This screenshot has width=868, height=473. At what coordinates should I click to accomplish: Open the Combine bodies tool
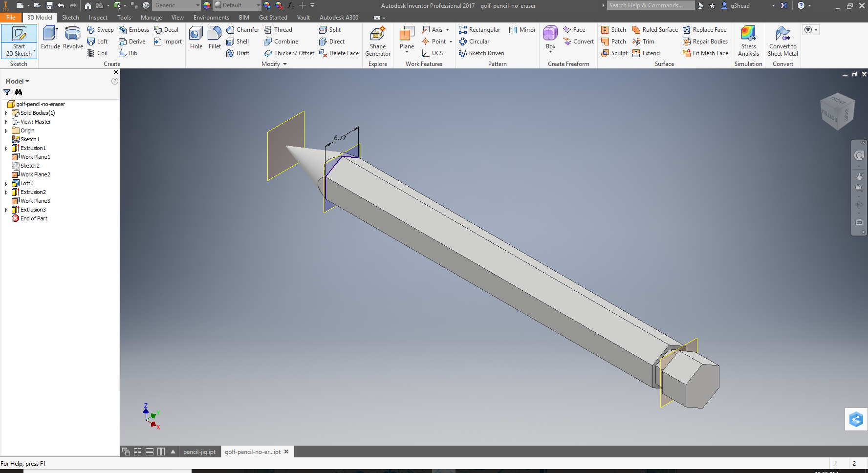click(281, 42)
